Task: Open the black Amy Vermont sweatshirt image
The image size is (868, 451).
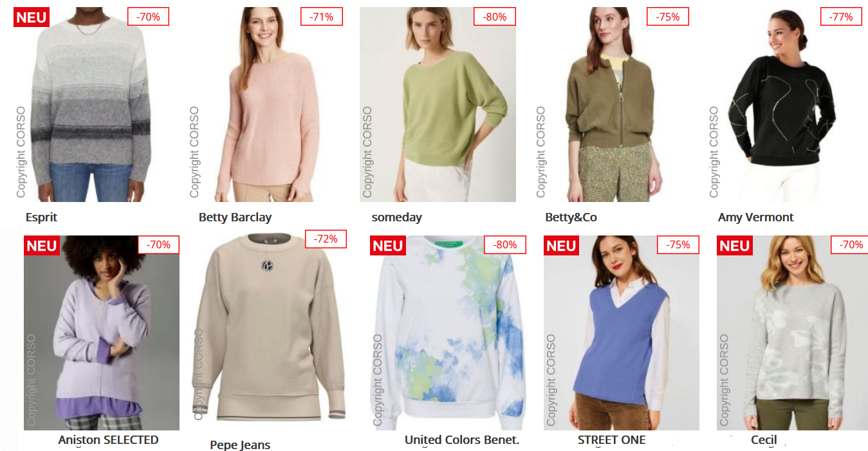Action: tap(784, 104)
